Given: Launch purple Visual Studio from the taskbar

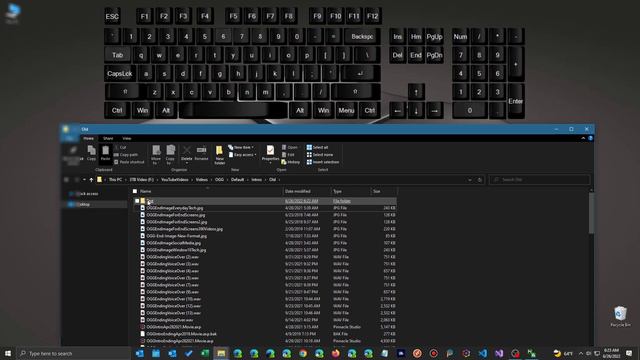Looking at the screenshot, I should 499,353.
